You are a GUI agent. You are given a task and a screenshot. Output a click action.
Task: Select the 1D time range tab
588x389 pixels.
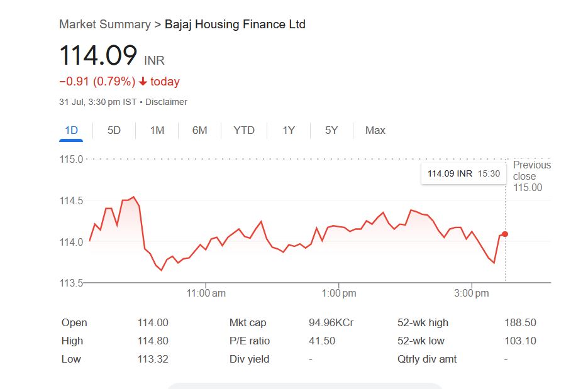tap(71, 131)
